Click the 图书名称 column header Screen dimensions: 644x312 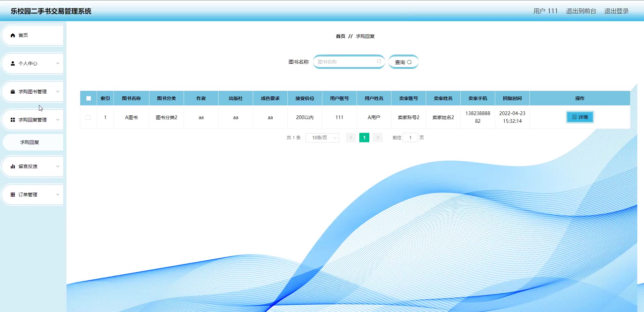(x=131, y=98)
